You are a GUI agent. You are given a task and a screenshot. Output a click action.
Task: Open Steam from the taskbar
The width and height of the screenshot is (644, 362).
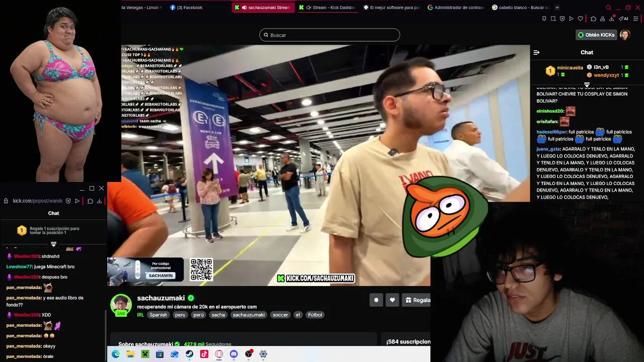click(189, 354)
